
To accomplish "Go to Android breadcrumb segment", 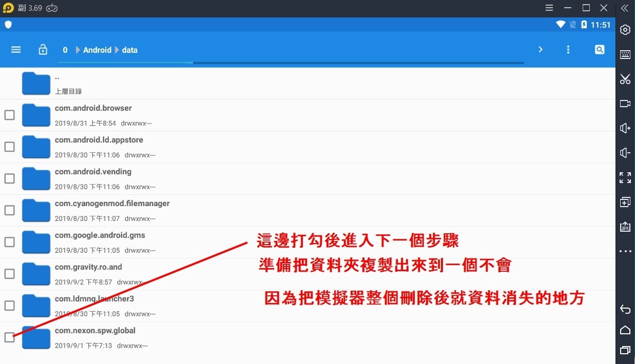I will [x=97, y=50].
